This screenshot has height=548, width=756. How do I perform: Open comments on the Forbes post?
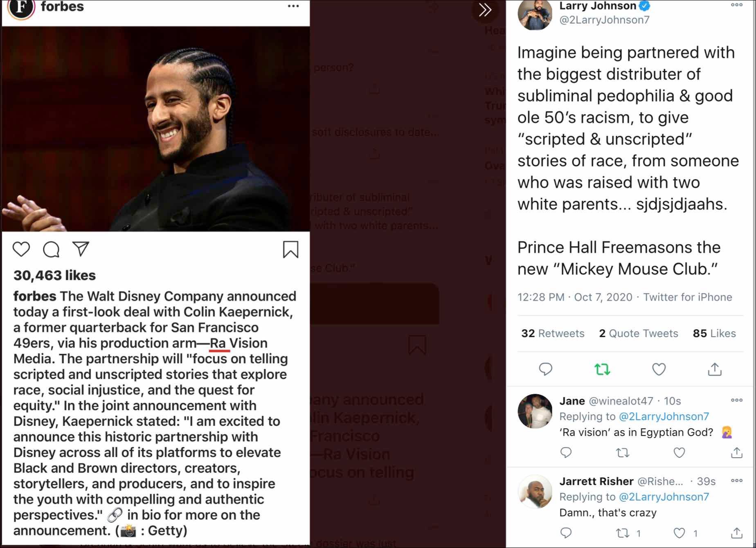(51, 249)
